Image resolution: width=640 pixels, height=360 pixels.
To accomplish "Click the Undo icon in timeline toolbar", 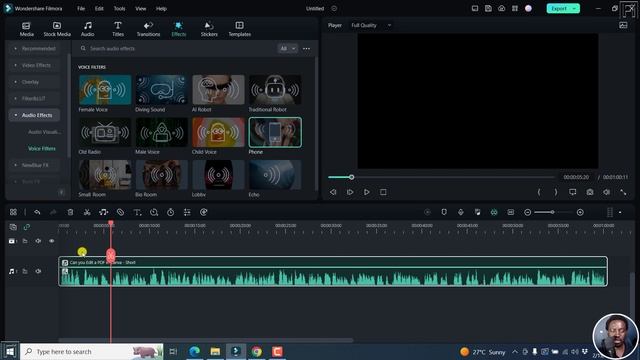I will pos(37,212).
